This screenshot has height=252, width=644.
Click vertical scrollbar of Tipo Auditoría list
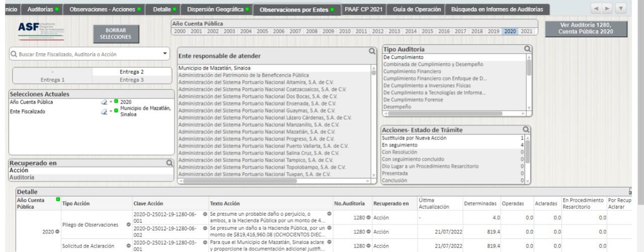click(x=529, y=83)
